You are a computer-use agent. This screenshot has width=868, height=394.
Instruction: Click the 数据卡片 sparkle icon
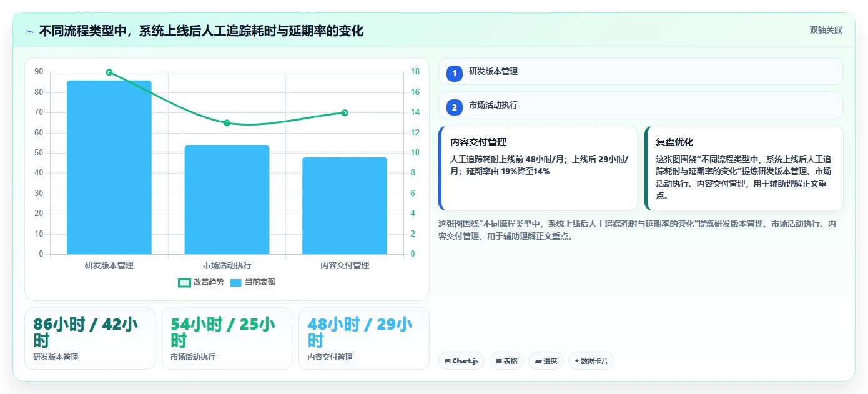click(x=577, y=361)
